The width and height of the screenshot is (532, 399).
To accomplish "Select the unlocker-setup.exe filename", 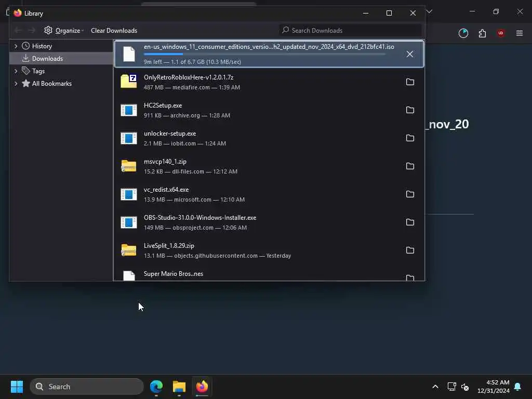I will (170, 134).
